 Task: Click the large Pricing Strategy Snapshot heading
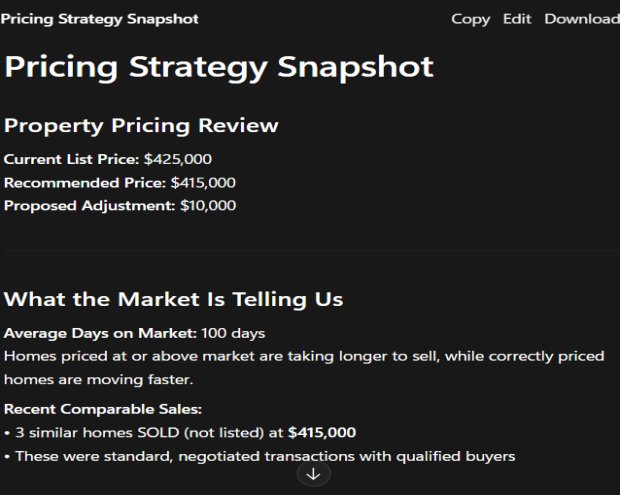click(x=219, y=67)
